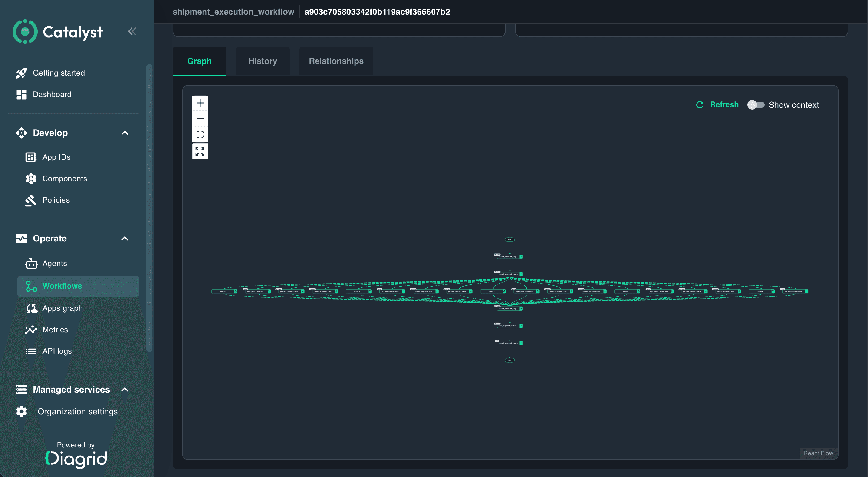This screenshot has height=477, width=868.
Task: Click the sidebar vertical scrollbar
Action: coord(149,208)
